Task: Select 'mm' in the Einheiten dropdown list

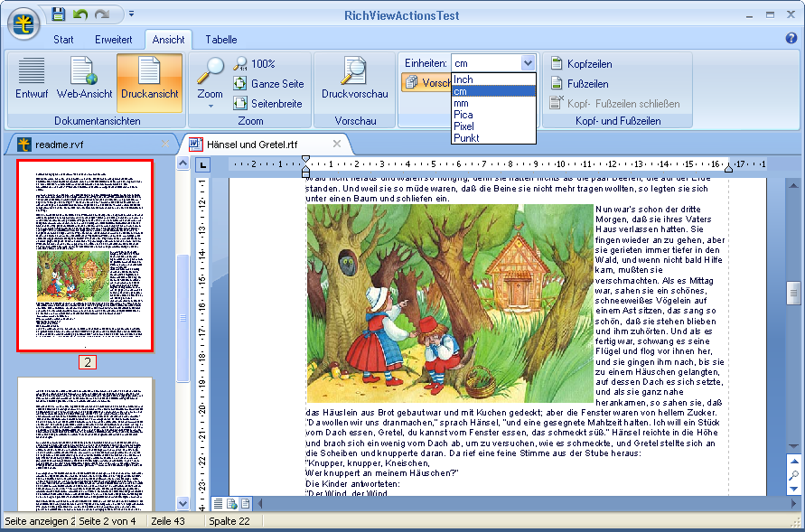Action: click(x=461, y=103)
